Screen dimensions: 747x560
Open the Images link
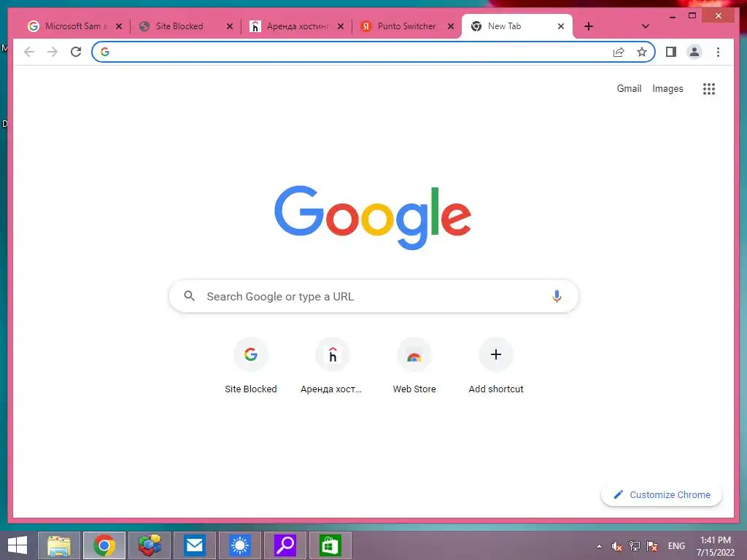[667, 88]
